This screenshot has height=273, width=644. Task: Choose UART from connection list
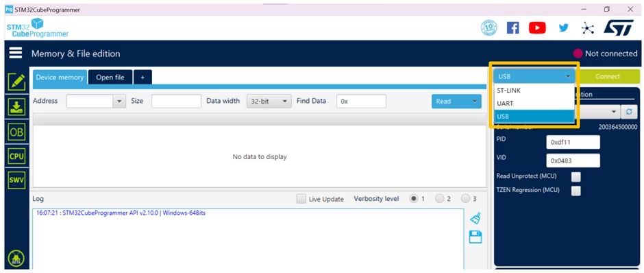click(x=534, y=103)
